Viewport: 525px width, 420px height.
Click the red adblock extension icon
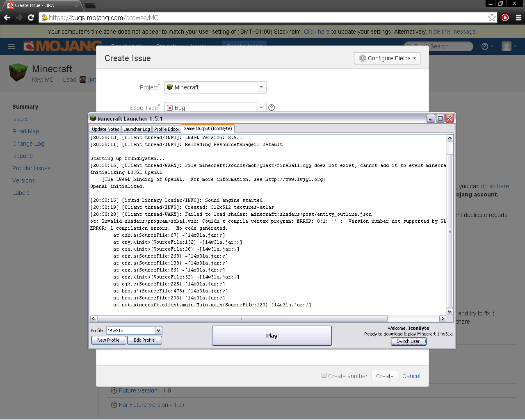point(505,18)
